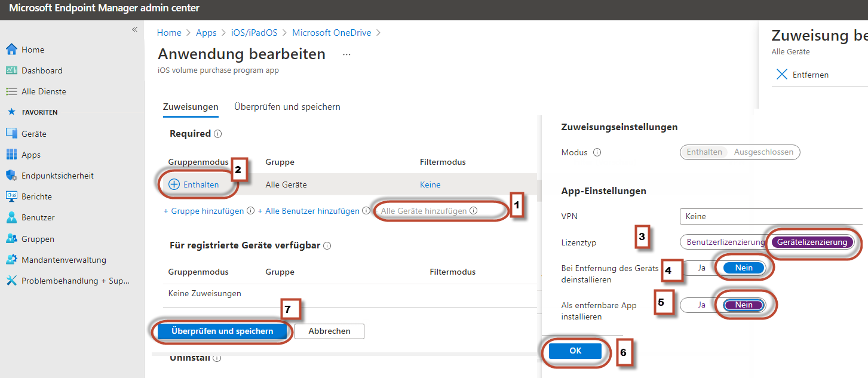Image resolution: width=868 pixels, height=378 pixels.
Task: Click the Geräte devices icon
Action: tap(11, 134)
